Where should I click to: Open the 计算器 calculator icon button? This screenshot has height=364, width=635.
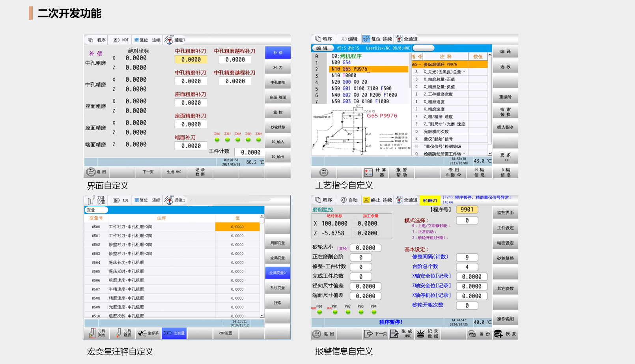[368, 172]
